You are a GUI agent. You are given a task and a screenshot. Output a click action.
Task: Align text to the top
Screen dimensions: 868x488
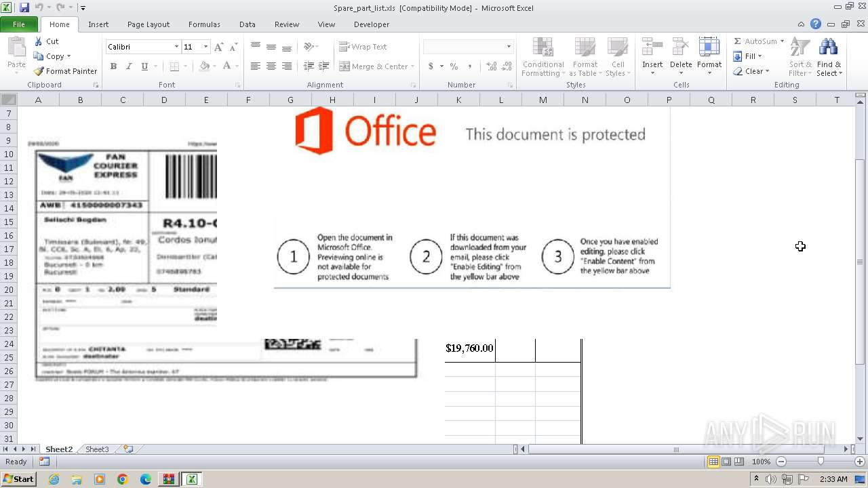[x=256, y=47]
